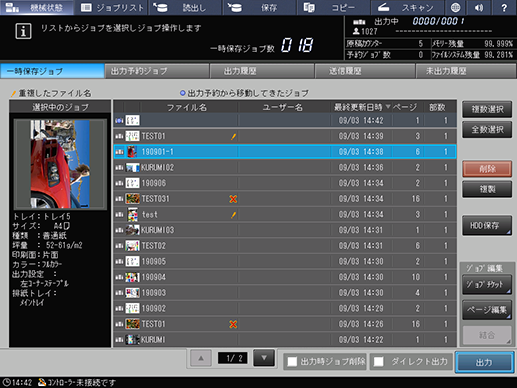Go to previous page with up arrow
The width and height of the screenshot is (517, 388).
coord(201,358)
